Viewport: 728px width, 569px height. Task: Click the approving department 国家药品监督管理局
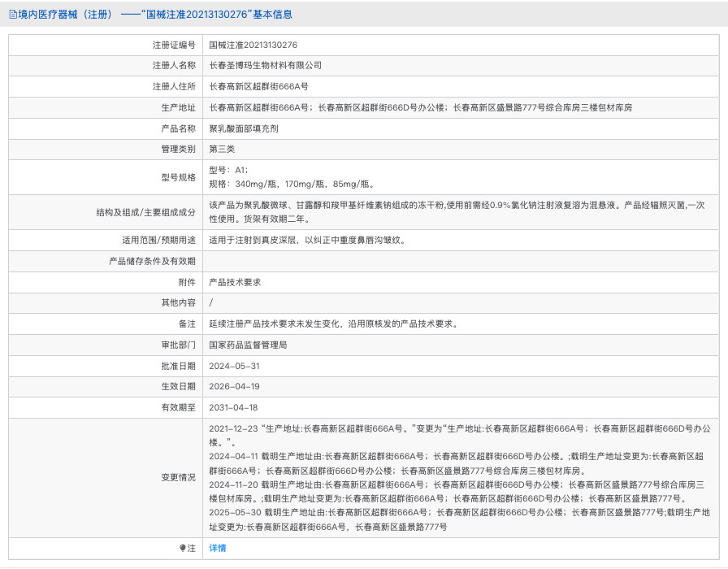point(248,345)
